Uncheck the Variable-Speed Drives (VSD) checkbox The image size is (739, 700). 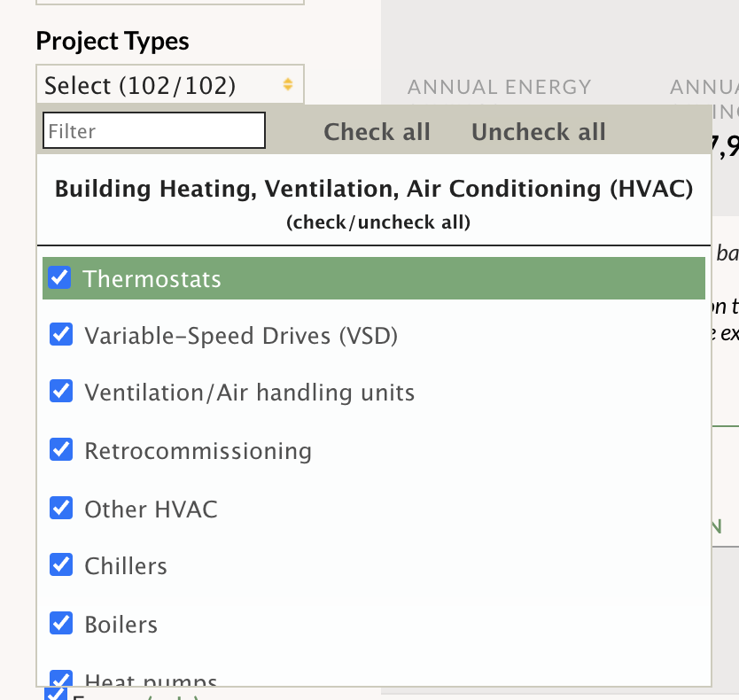coord(61,334)
